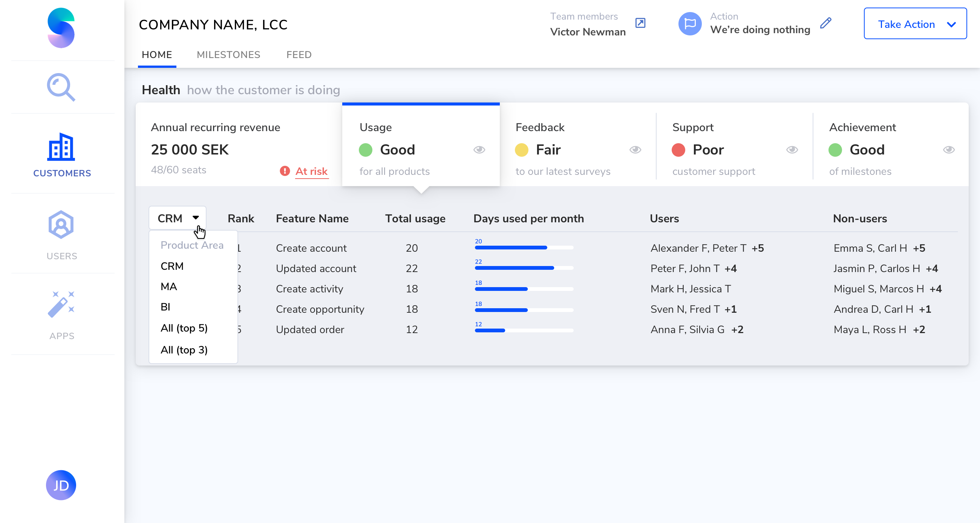Click the search magnifier icon in sidebar

click(61, 87)
